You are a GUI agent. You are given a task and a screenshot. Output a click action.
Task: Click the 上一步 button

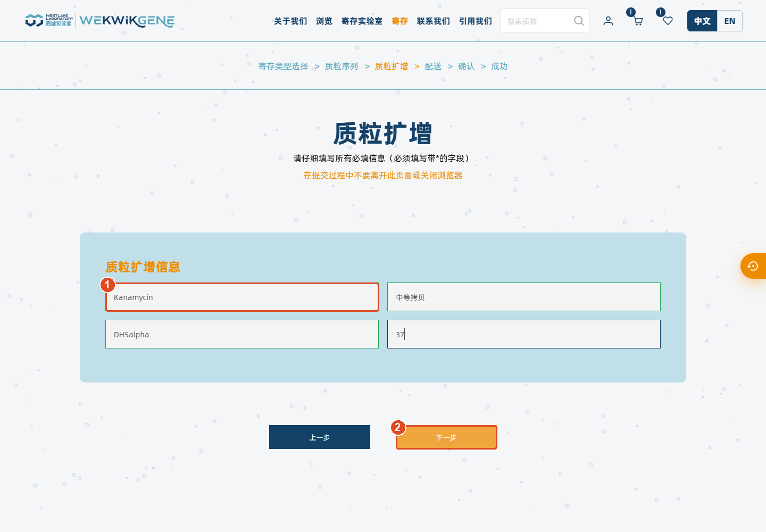pos(320,437)
